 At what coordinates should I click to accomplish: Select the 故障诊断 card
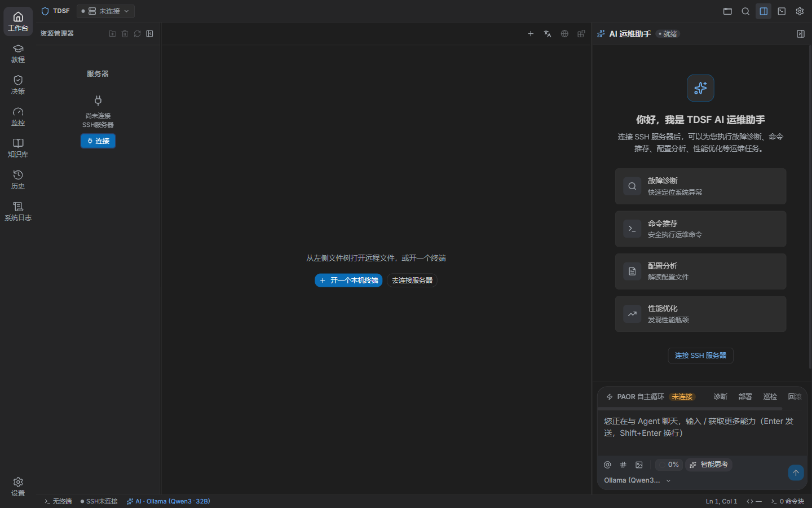click(701, 186)
